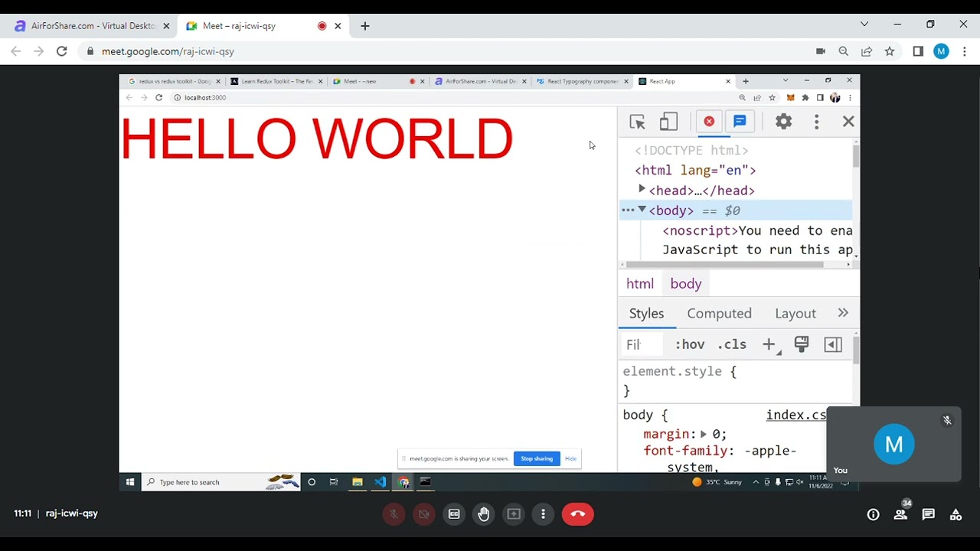This screenshot has width=980, height=551.
Task: Open DevTools settings gear
Action: coord(783,122)
